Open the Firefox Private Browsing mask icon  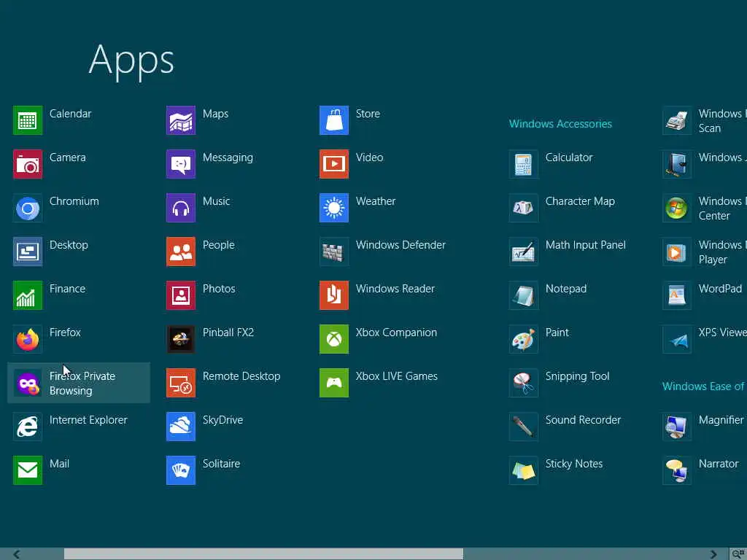pos(28,384)
